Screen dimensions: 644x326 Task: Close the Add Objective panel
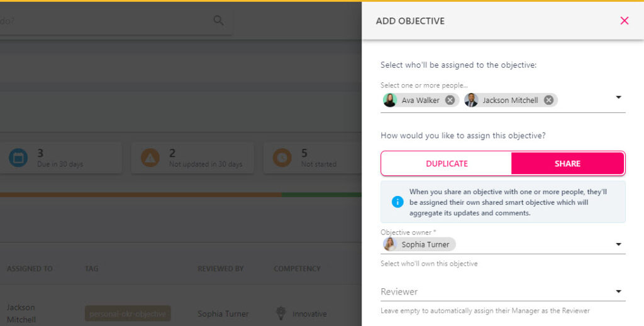point(625,21)
